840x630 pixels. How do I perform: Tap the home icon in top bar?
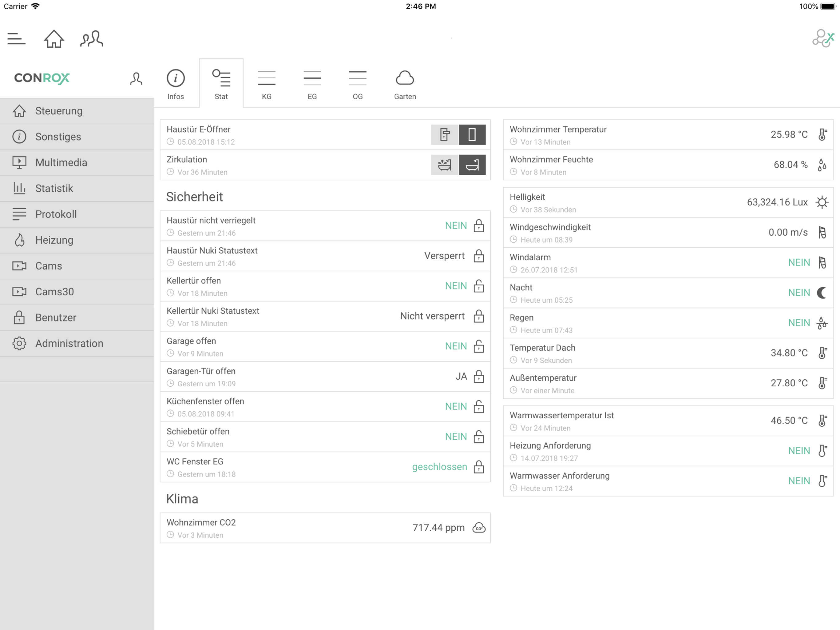coord(54,39)
